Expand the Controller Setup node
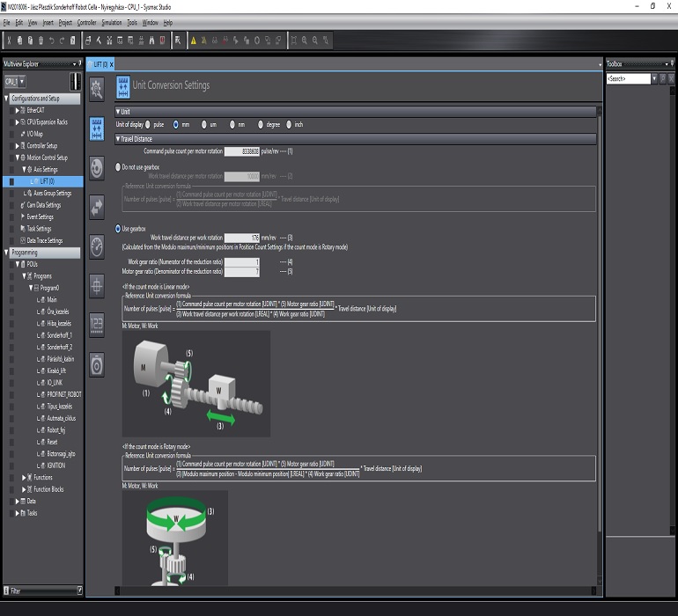This screenshot has height=616, width=678. pos(17,146)
